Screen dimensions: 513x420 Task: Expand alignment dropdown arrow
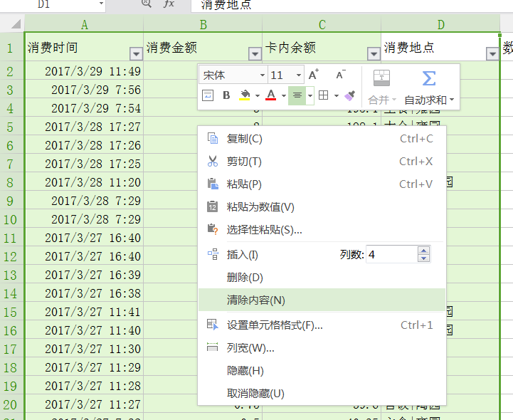pyautogui.click(x=310, y=95)
